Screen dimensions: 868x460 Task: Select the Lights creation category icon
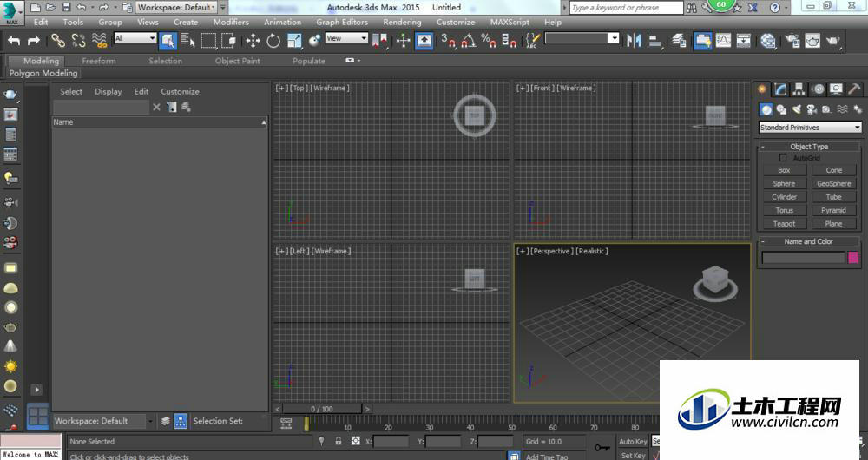point(797,109)
